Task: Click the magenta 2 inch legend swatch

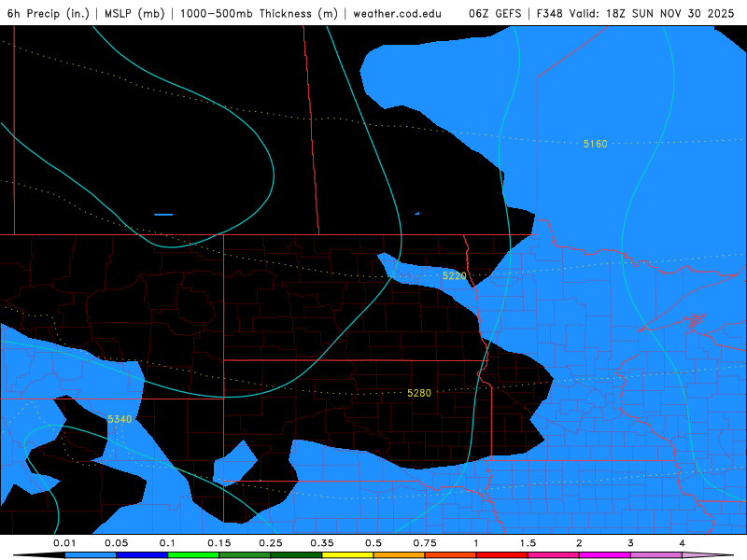Action: pyautogui.click(x=605, y=555)
